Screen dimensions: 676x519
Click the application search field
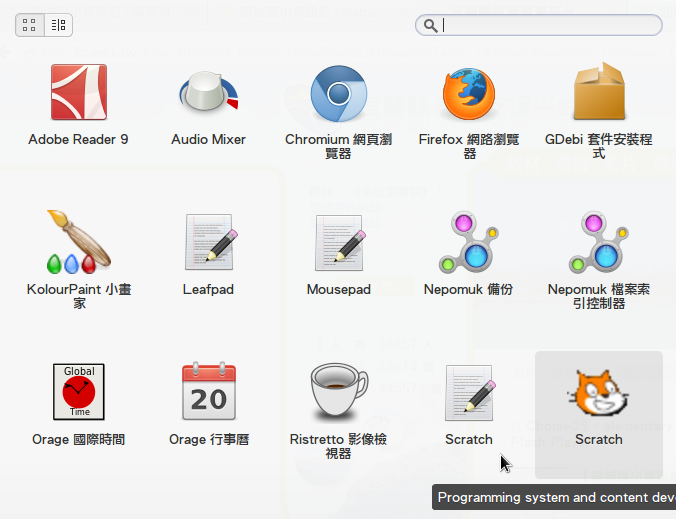538,25
